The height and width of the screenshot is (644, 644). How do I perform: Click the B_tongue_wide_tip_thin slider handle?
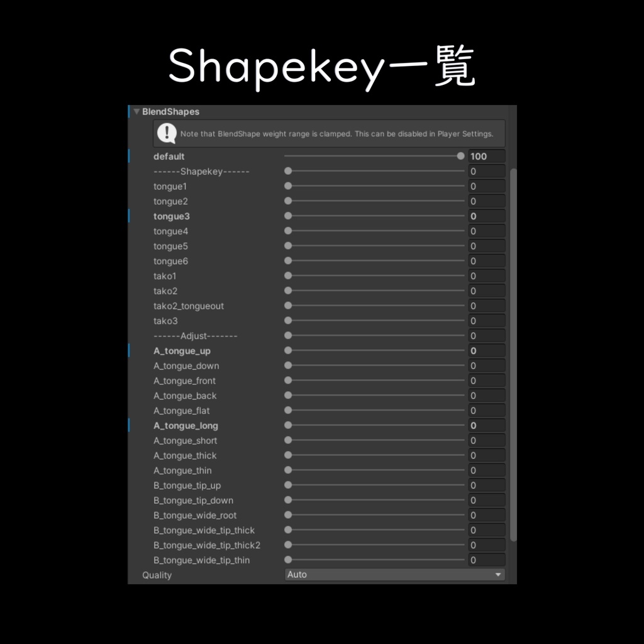288,560
